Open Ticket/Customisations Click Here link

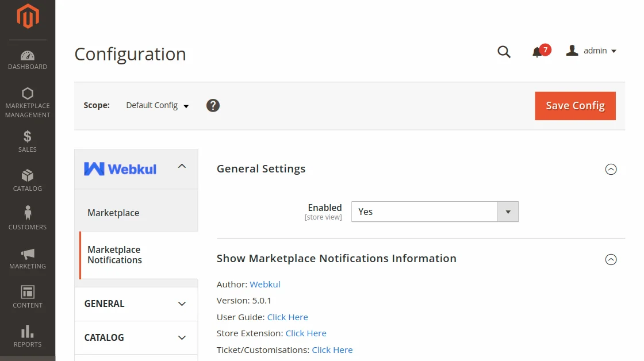[332, 350]
